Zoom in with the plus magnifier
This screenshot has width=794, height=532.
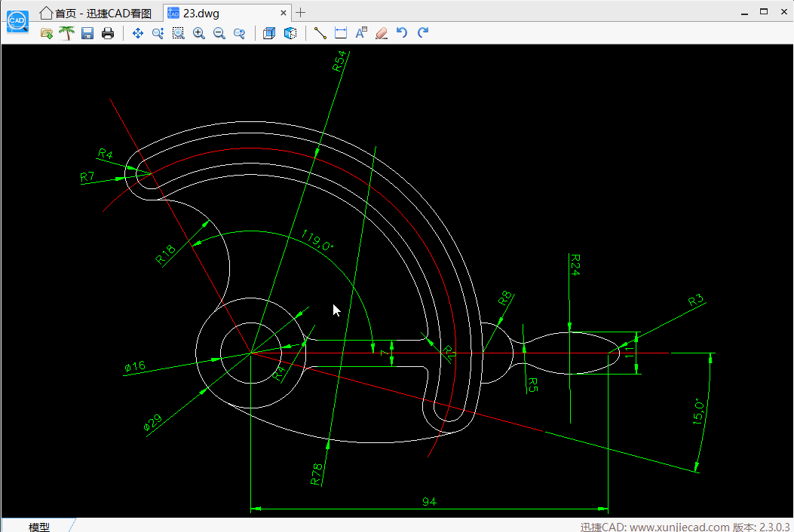pos(198,33)
